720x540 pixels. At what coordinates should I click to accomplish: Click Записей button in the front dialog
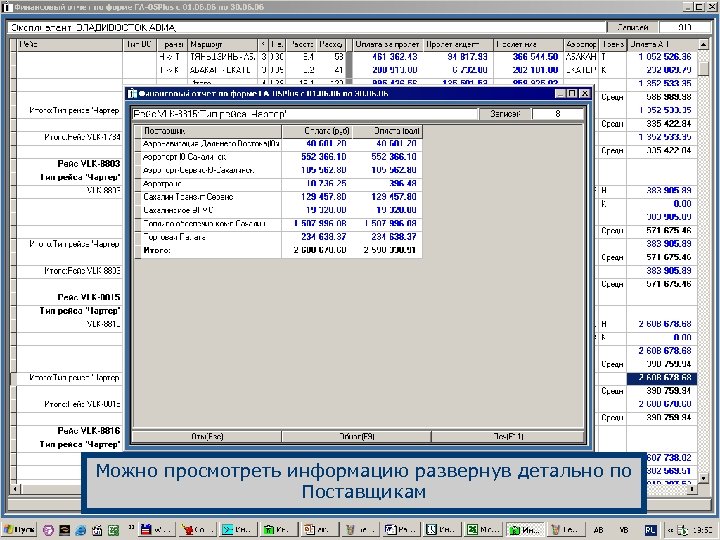coord(505,113)
